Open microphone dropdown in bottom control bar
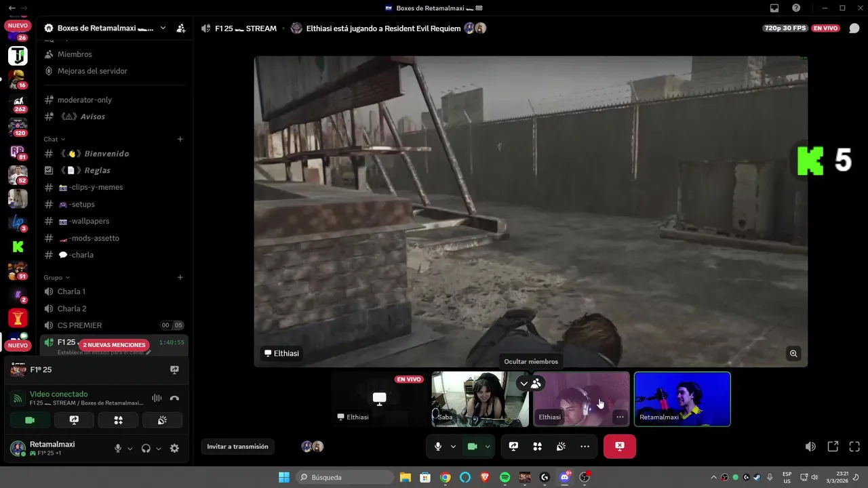This screenshot has height=488, width=868. tap(453, 447)
